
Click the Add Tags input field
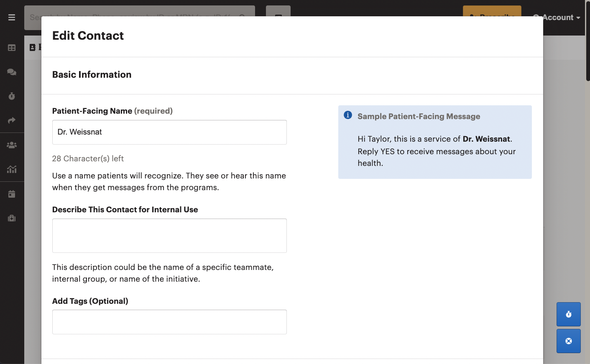pyautogui.click(x=169, y=322)
